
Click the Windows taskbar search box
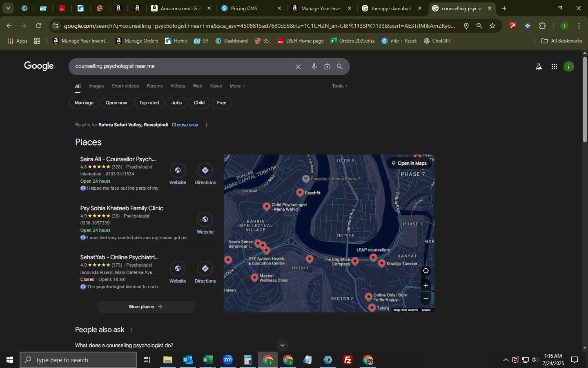[x=78, y=360]
